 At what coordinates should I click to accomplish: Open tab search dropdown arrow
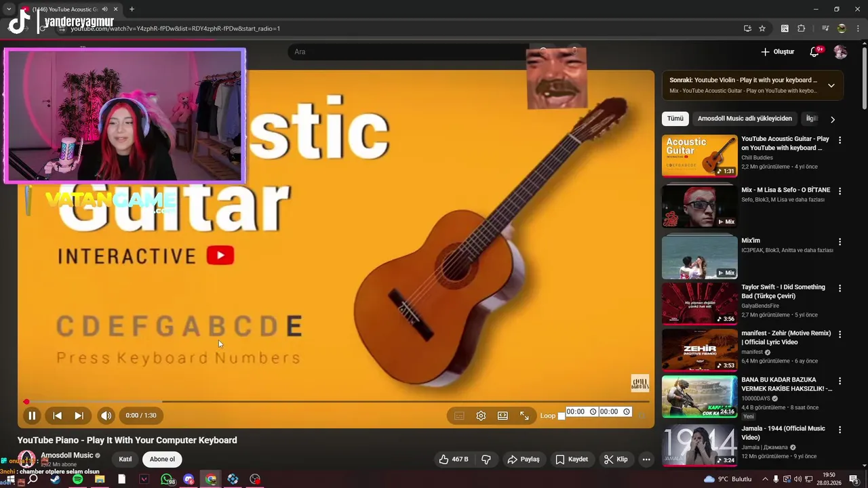[x=9, y=9]
